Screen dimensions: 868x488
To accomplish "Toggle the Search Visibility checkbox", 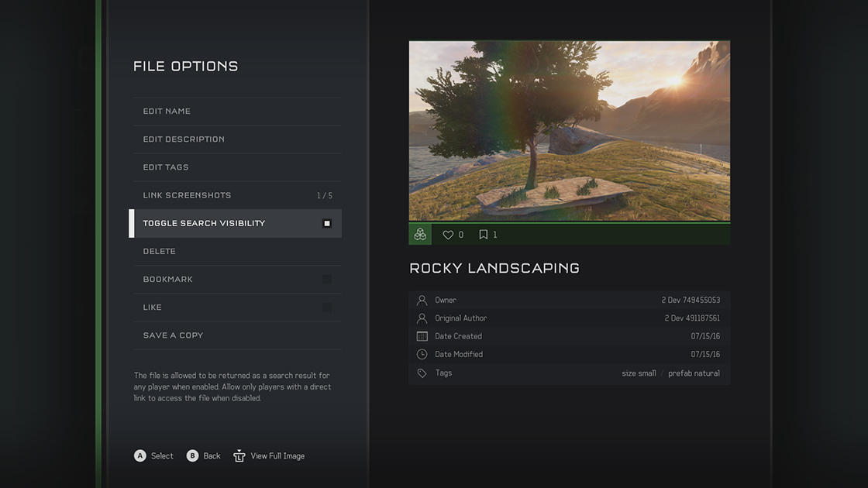I will pyautogui.click(x=326, y=223).
